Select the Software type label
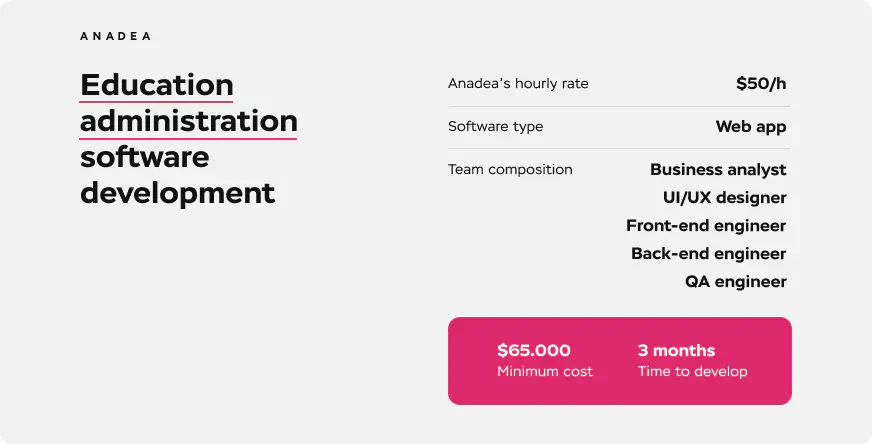This screenshot has height=444, width=872. tap(496, 127)
